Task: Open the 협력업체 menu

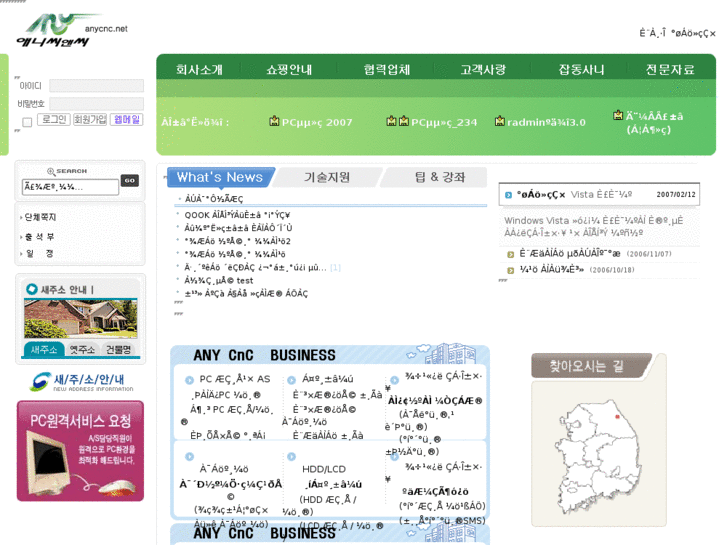Action: 387,70
